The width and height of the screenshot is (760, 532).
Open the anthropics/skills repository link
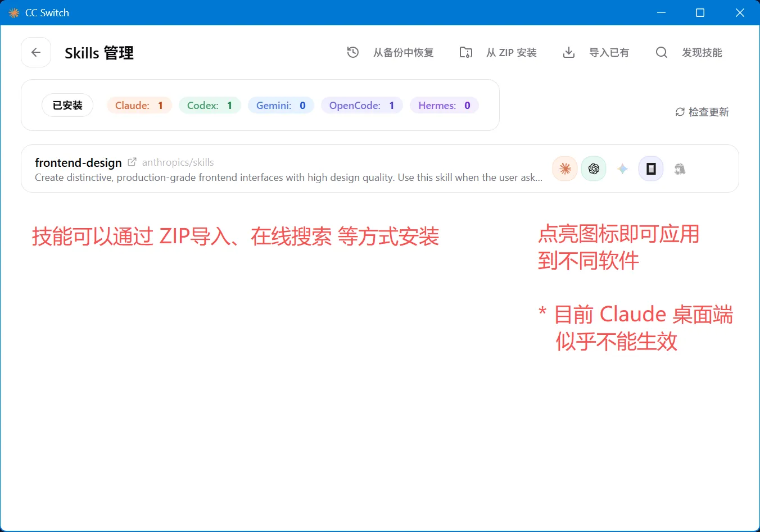point(178,162)
